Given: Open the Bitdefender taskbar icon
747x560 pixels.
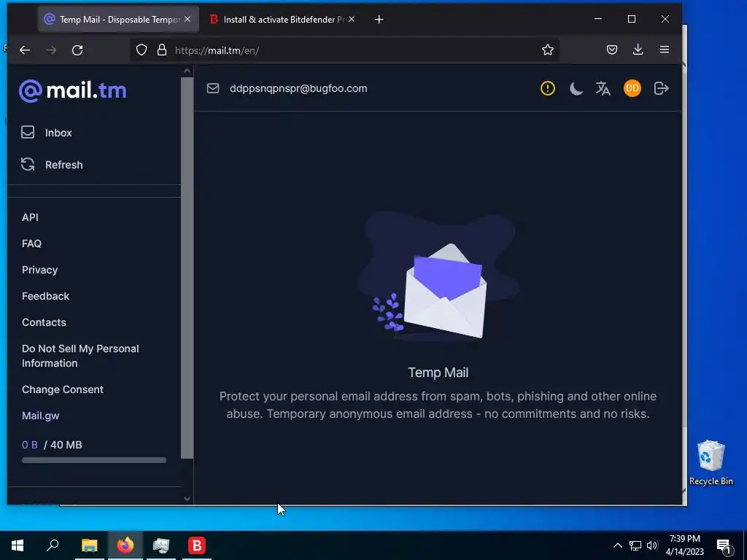Looking at the screenshot, I should tap(197, 545).
